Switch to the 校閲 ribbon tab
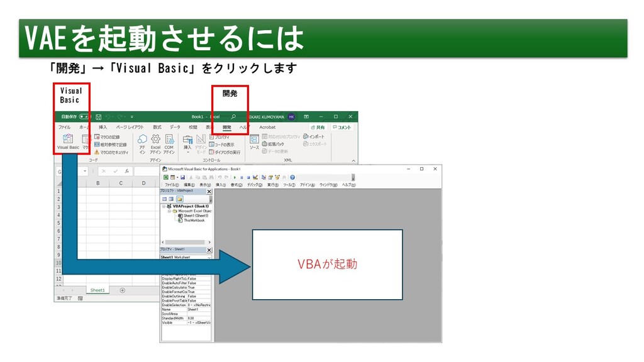Image resolution: width=644 pixels, height=362 pixels. click(x=193, y=127)
